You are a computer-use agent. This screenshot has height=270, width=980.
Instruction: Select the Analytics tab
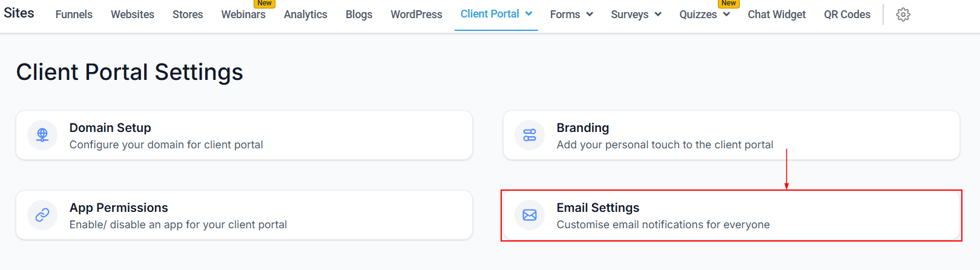306,15
